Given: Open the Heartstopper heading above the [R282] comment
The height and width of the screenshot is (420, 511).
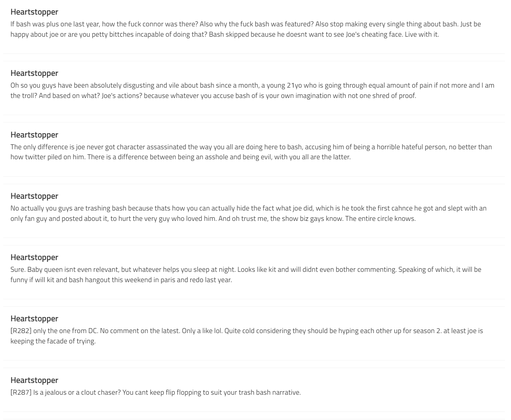Looking at the screenshot, I should click(x=34, y=318).
